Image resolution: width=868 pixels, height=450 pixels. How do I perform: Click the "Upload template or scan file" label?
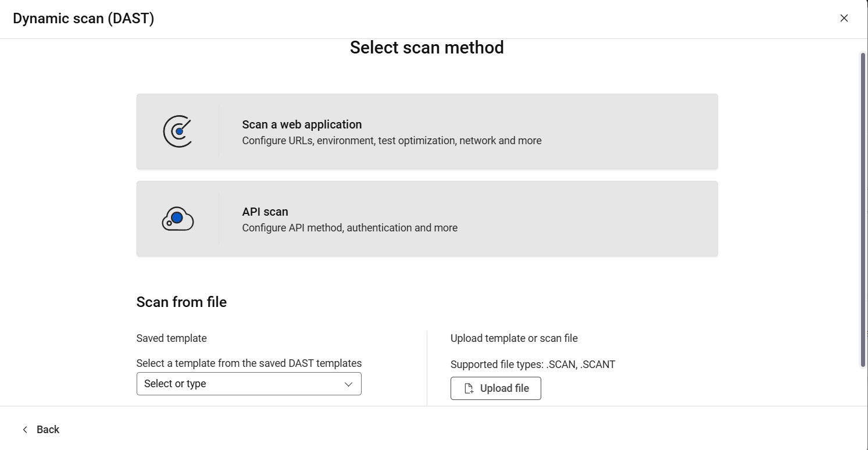(x=514, y=338)
